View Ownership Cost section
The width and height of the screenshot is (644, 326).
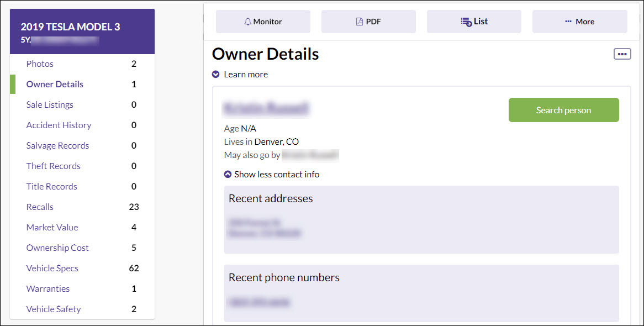57,248
